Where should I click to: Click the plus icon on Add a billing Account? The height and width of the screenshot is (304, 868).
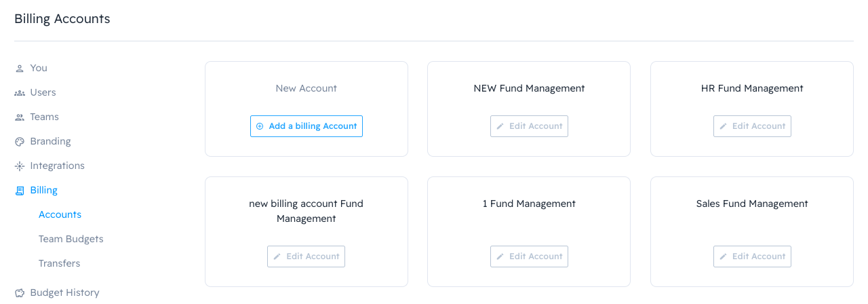(x=260, y=126)
